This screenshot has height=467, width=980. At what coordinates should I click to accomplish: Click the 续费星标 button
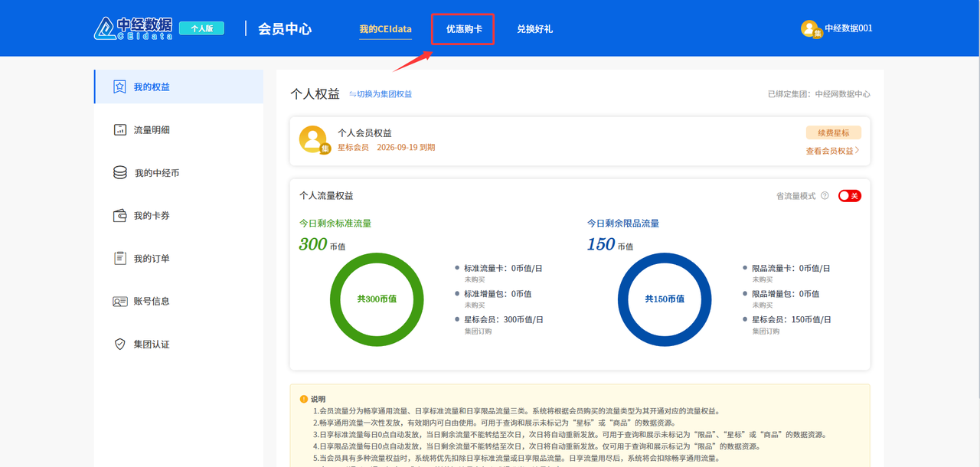[x=833, y=132]
